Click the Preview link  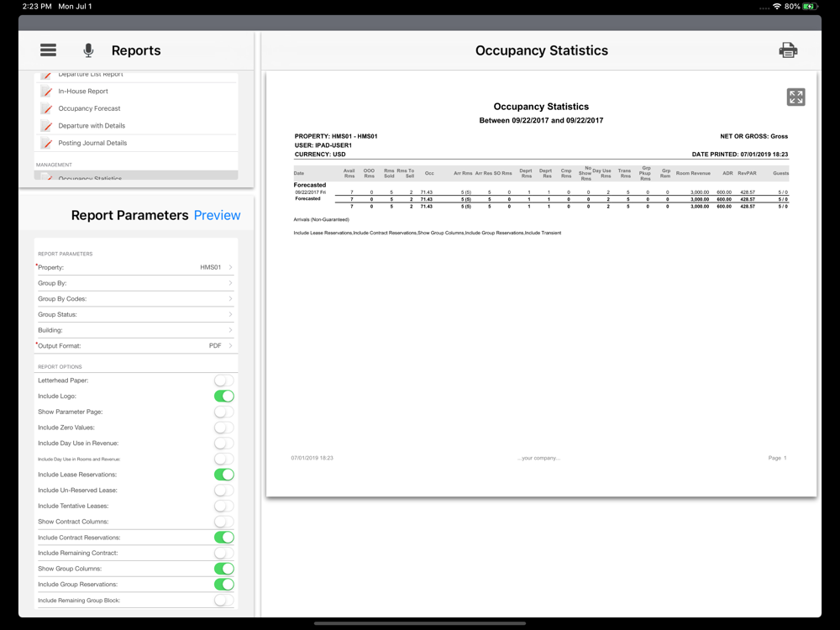tap(217, 215)
